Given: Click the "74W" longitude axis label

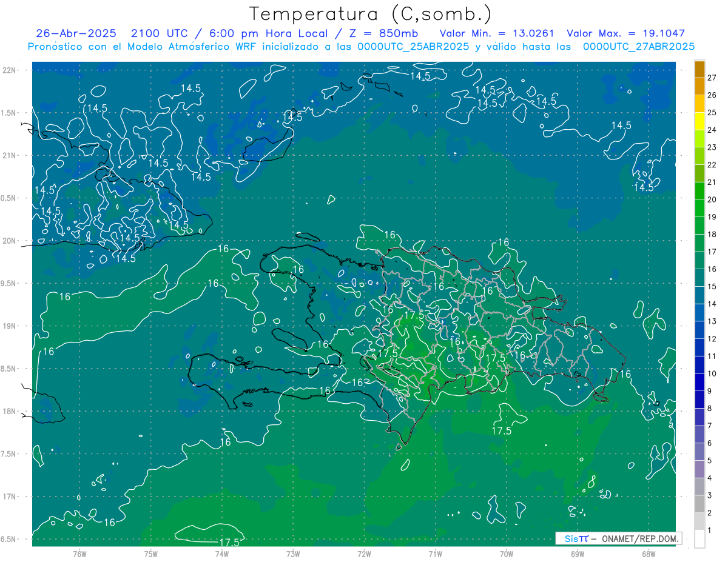Looking at the screenshot, I should pyautogui.click(x=221, y=554).
